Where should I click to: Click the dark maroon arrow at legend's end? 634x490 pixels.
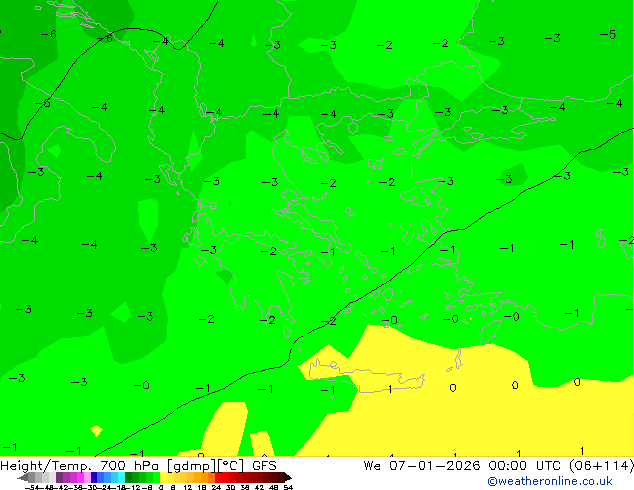[x=288, y=477]
